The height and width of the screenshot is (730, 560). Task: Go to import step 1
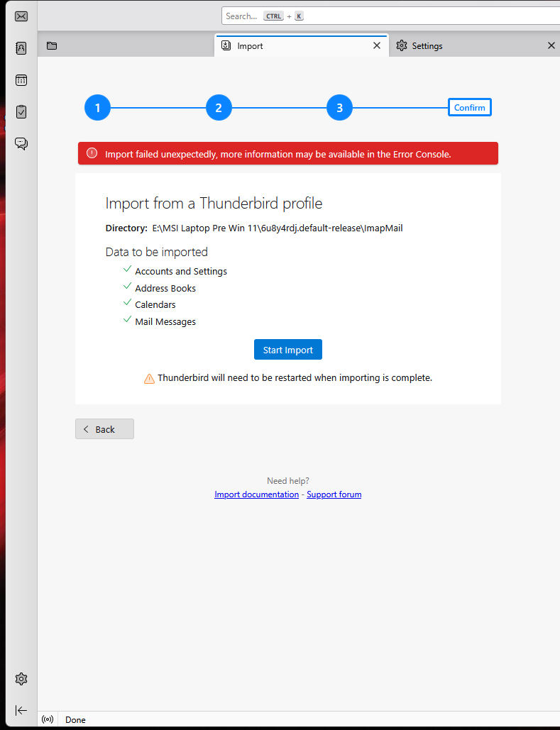97,108
